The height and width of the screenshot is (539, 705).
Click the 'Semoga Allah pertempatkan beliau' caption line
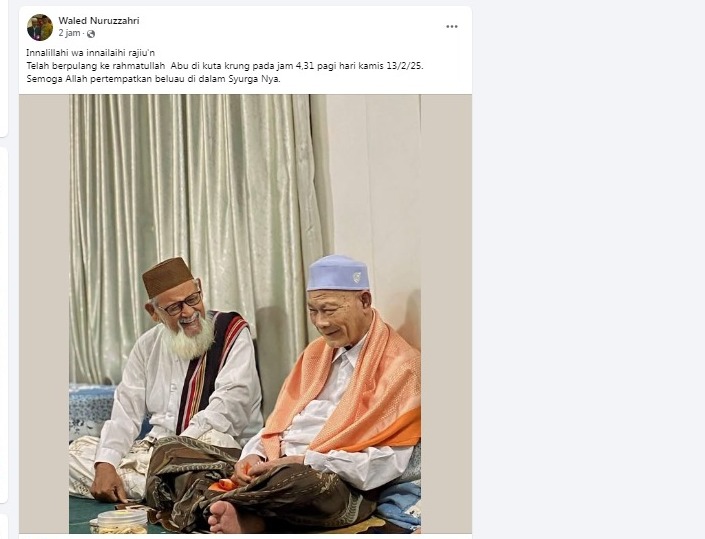coord(153,79)
